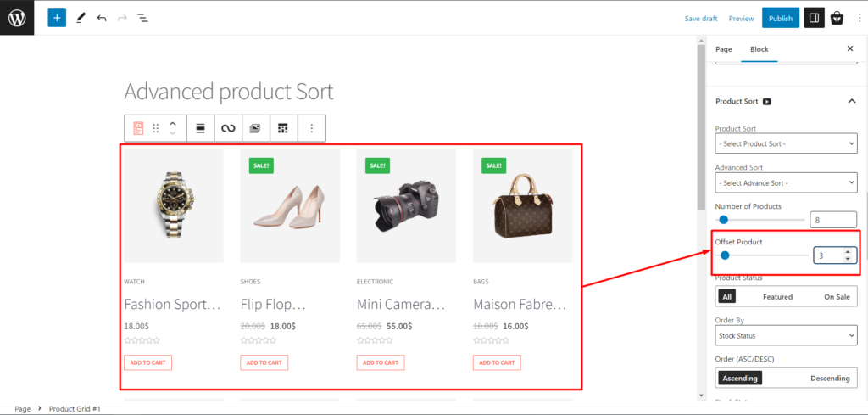The image size is (868, 415).
Task: Play the Product Sort video tutorial icon
Action: [767, 101]
